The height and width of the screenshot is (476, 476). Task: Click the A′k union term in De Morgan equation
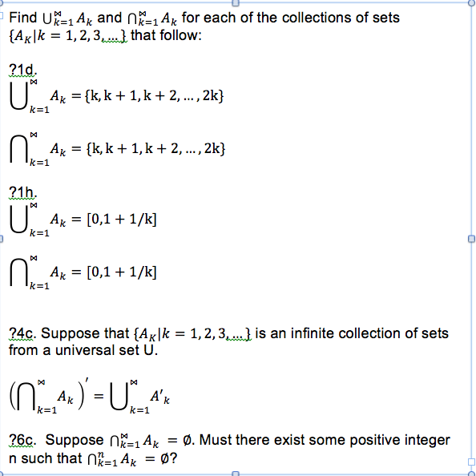(x=160, y=397)
